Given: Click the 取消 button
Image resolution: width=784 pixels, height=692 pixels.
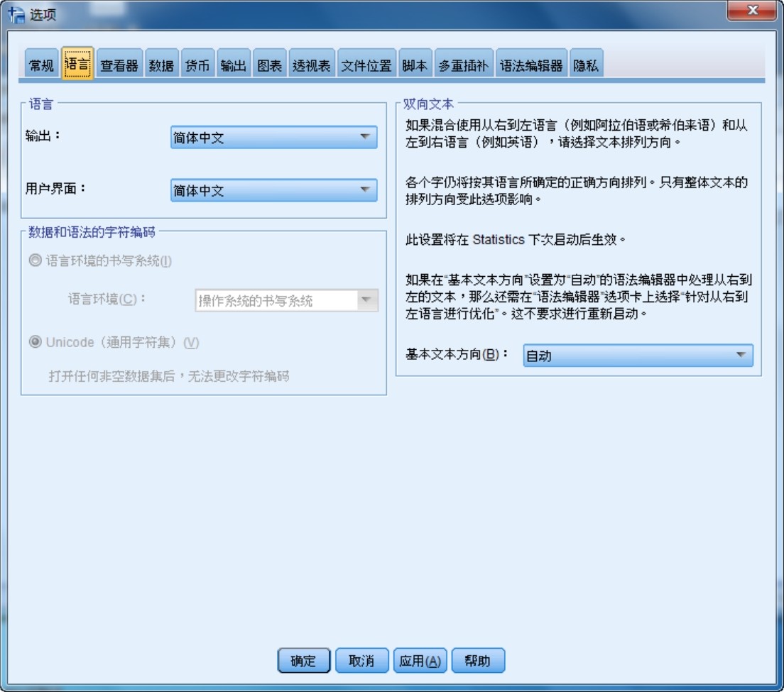Looking at the screenshot, I should click(x=361, y=661).
